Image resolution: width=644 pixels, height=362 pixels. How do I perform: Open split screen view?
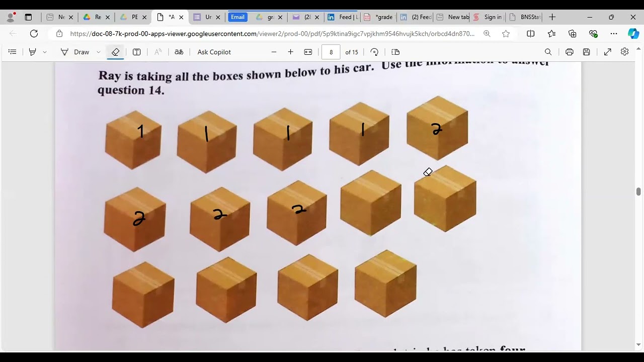[x=530, y=34]
